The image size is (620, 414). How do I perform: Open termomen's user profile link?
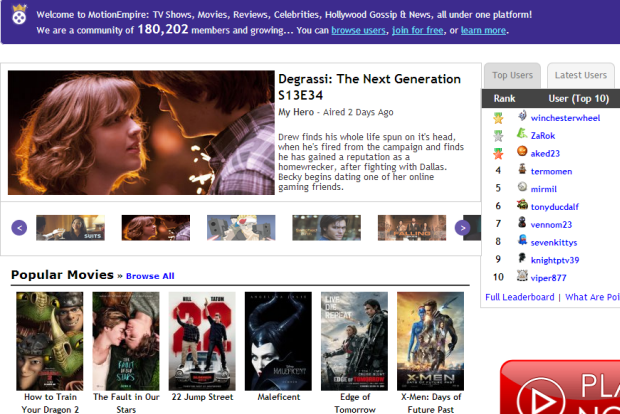[x=552, y=172]
